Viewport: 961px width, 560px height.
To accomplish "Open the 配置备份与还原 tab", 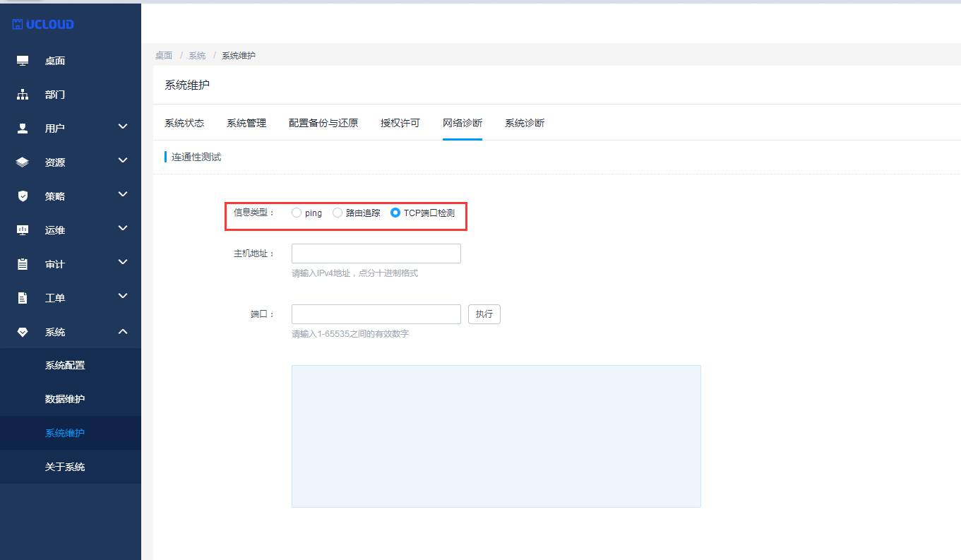I will [x=323, y=123].
